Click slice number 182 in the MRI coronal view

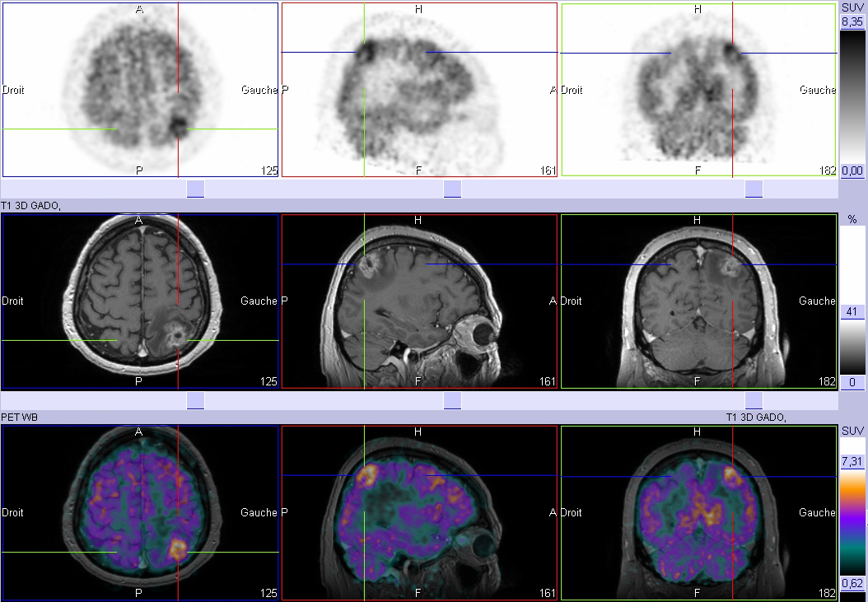click(x=828, y=381)
